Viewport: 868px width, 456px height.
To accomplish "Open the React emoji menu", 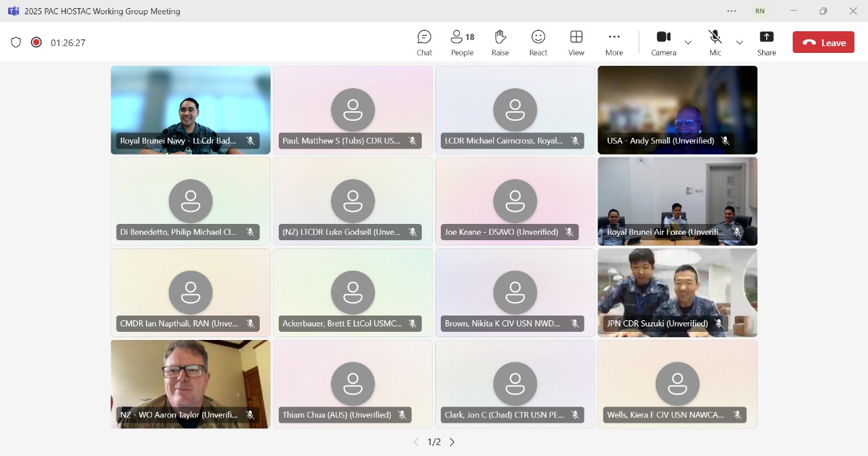I will click(538, 43).
